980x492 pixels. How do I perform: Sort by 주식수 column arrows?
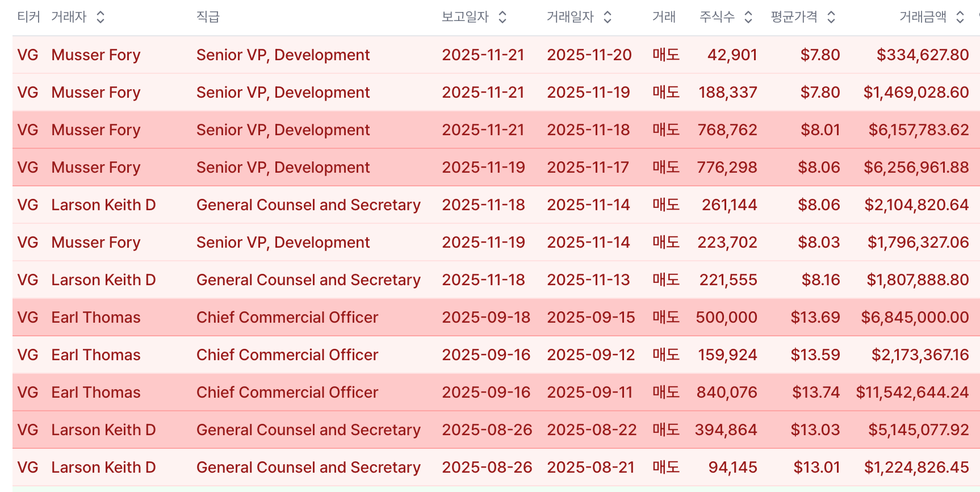tap(748, 17)
